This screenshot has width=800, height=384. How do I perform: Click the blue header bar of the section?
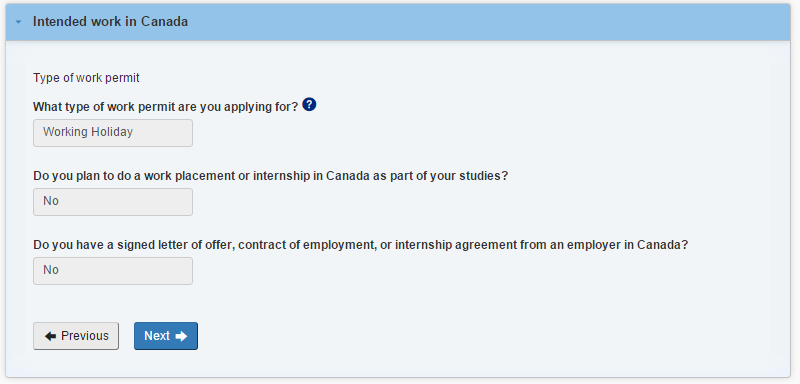click(x=398, y=22)
